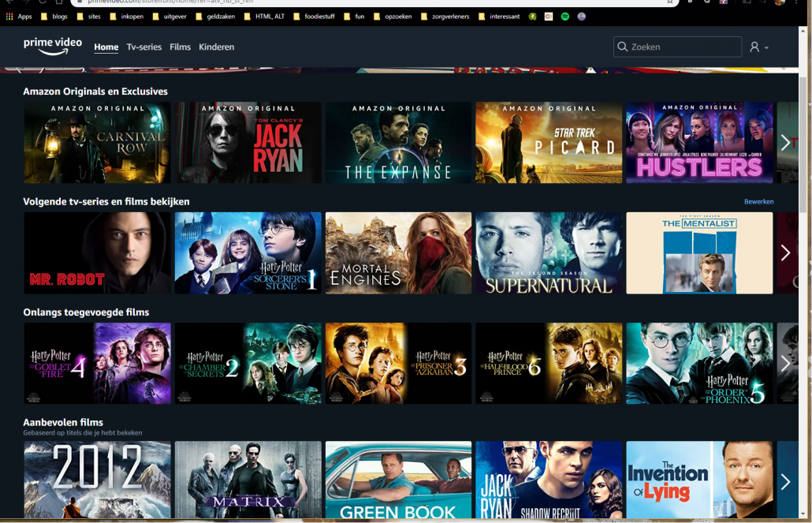Open the HTML, ALT bookmark folder
812x523 pixels.
pos(264,17)
